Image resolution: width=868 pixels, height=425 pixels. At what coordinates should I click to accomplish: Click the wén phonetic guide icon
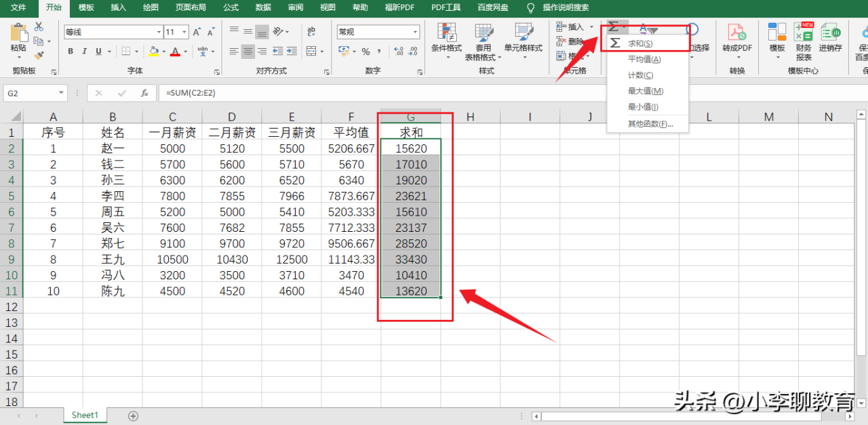coord(202,52)
